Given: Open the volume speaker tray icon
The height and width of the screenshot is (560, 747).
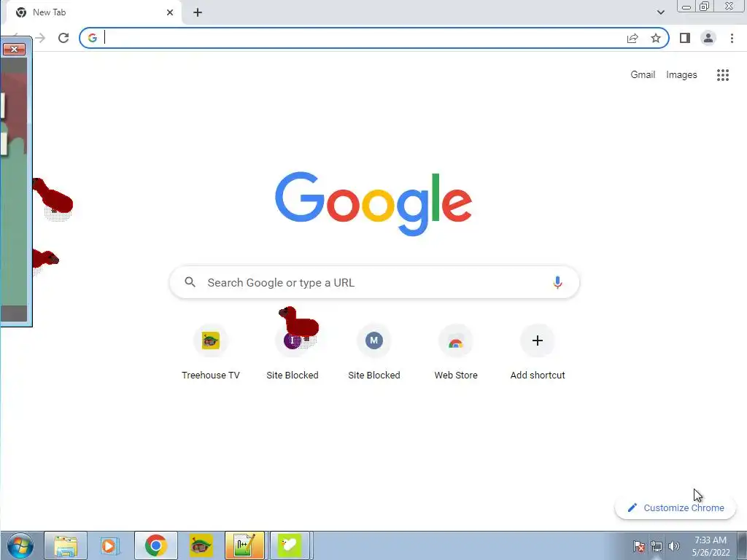Looking at the screenshot, I should [x=673, y=546].
